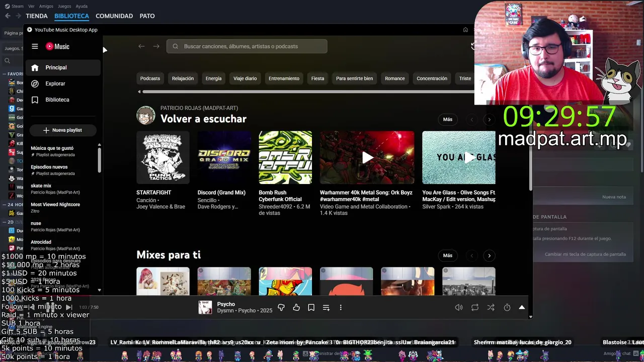Go forward with the YouTube Music forward arrow
Screen dimensions: 644x362
click(x=156, y=46)
